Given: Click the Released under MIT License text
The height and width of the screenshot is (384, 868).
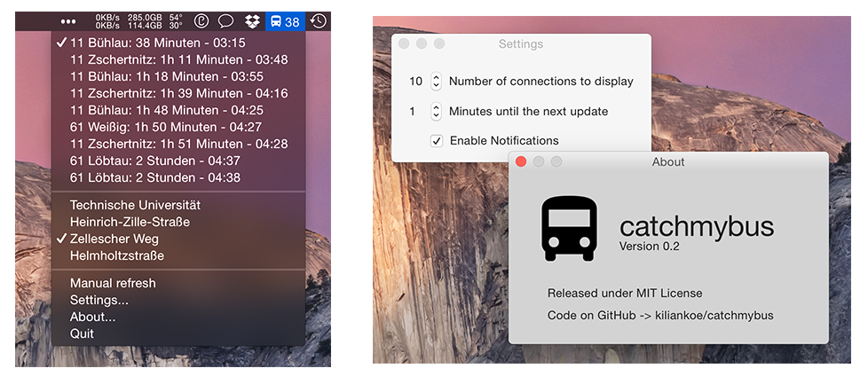Looking at the screenshot, I should [625, 294].
